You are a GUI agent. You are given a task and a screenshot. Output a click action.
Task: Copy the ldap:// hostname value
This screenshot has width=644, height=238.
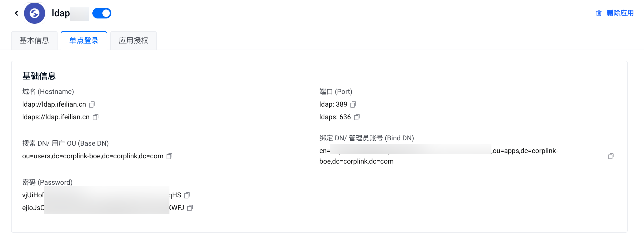92,104
